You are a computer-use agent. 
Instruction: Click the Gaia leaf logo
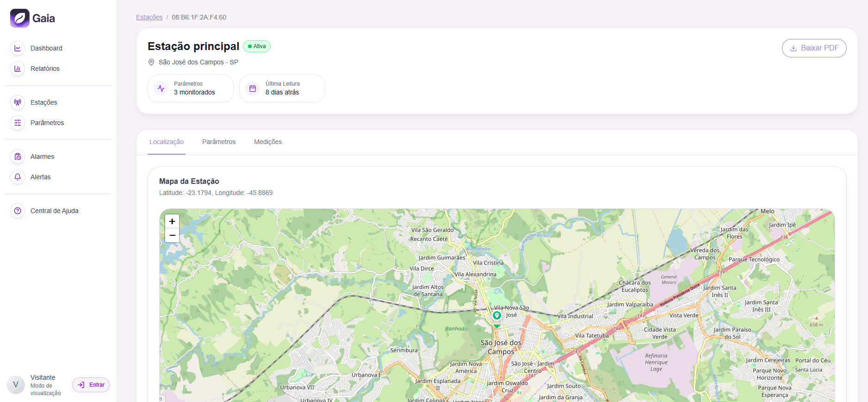(x=20, y=19)
